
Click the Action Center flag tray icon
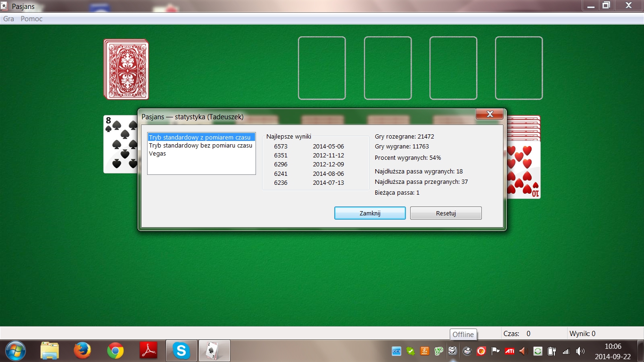[495, 351]
